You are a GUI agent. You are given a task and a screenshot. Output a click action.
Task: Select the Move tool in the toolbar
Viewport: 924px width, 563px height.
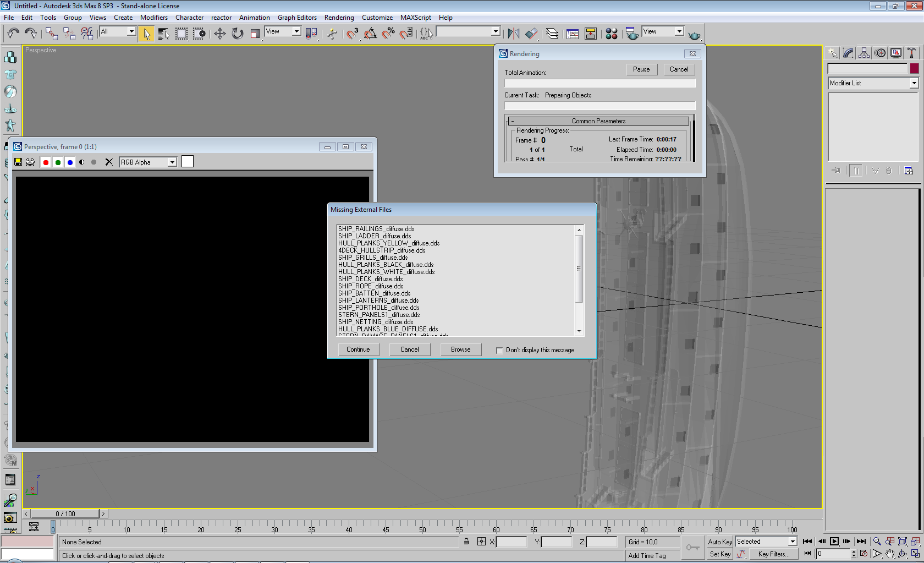(x=219, y=34)
